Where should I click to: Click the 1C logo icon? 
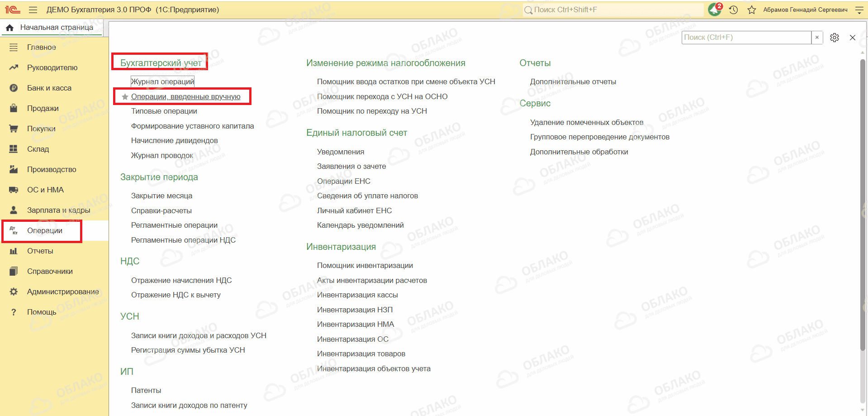click(13, 10)
